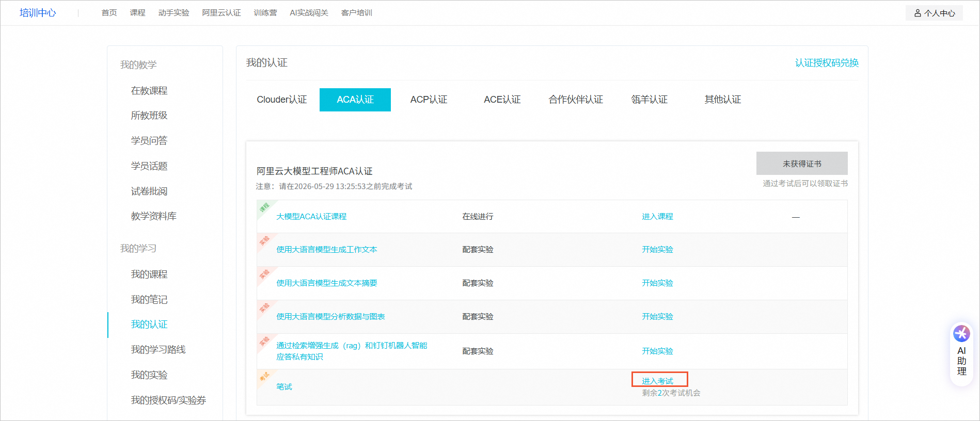Open 阿里云认证 in the top navigation
This screenshot has height=421, width=980.
(222, 13)
